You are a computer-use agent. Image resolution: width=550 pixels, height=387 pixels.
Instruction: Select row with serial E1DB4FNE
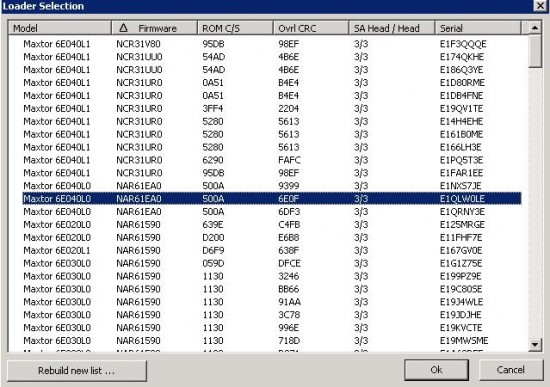(x=272, y=95)
